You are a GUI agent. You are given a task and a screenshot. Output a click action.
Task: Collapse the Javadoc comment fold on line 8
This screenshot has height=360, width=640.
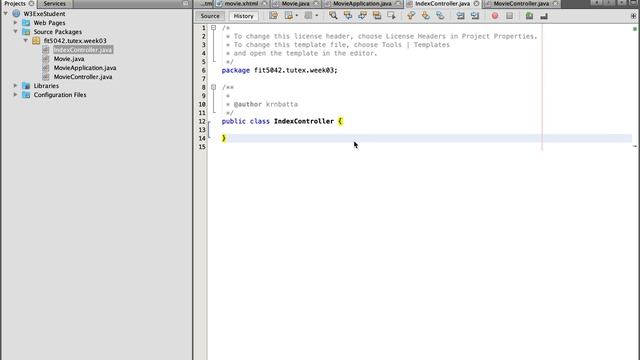213,87
